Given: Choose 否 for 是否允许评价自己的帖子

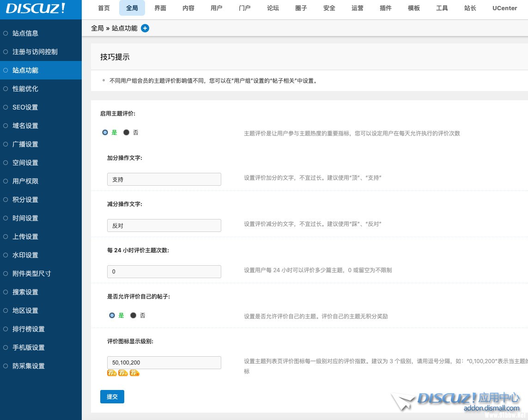Looking at the screenshot, I should [134, 316].
